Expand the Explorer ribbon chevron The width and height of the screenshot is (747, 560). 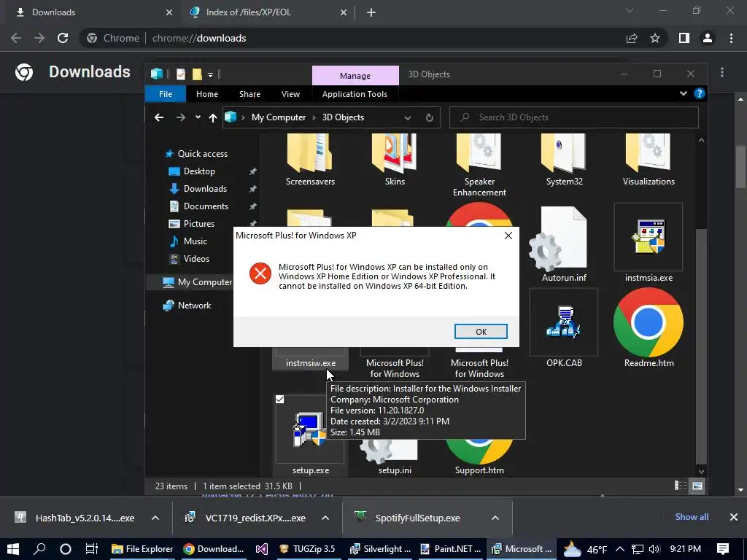(x=683, y=93)
